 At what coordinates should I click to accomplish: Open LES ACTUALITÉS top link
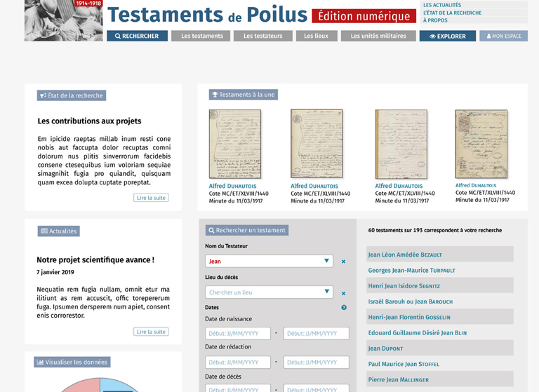click(442, 5)
